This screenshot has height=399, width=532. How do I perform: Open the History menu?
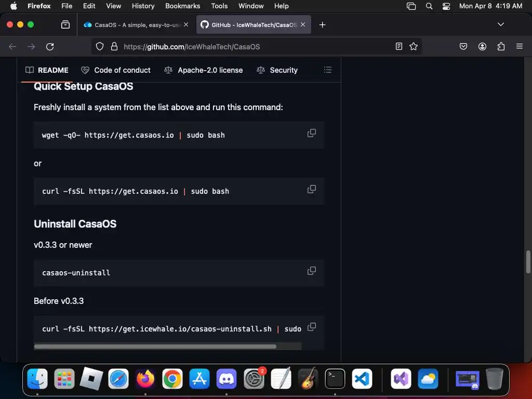pos(143,6)
